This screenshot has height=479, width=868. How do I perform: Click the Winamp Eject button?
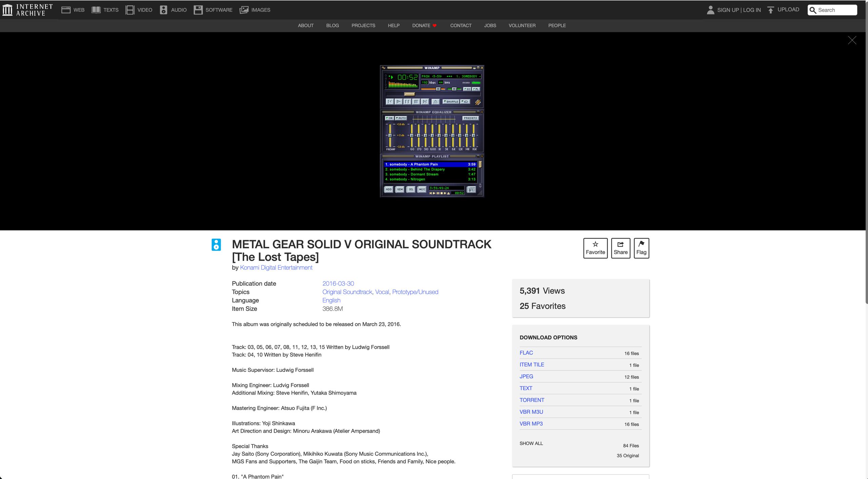pyautogui.click(x=435, y=102)
